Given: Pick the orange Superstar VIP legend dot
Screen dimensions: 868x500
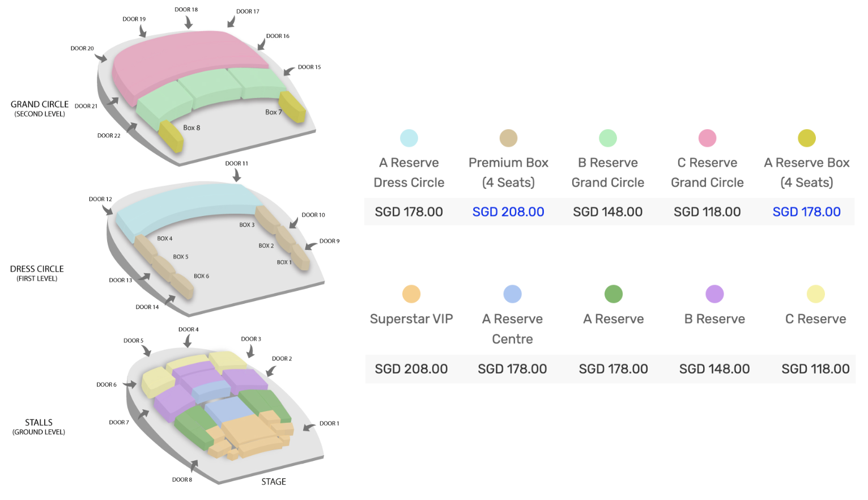Looking at the screenshot, I should tap(411, 294).
